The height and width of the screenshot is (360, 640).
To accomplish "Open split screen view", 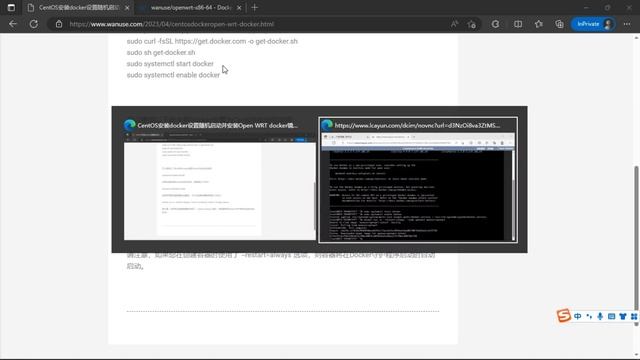I will [x=518, y=24].
